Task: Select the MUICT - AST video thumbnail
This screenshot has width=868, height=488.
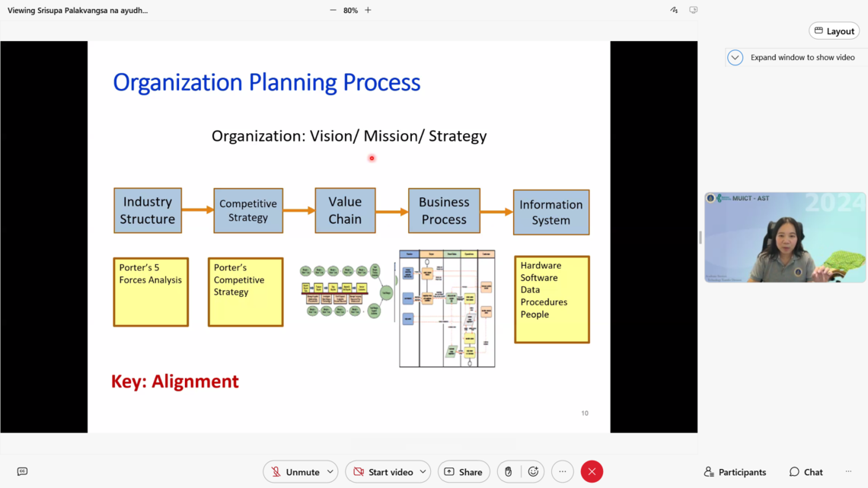Action: [784, 238]
